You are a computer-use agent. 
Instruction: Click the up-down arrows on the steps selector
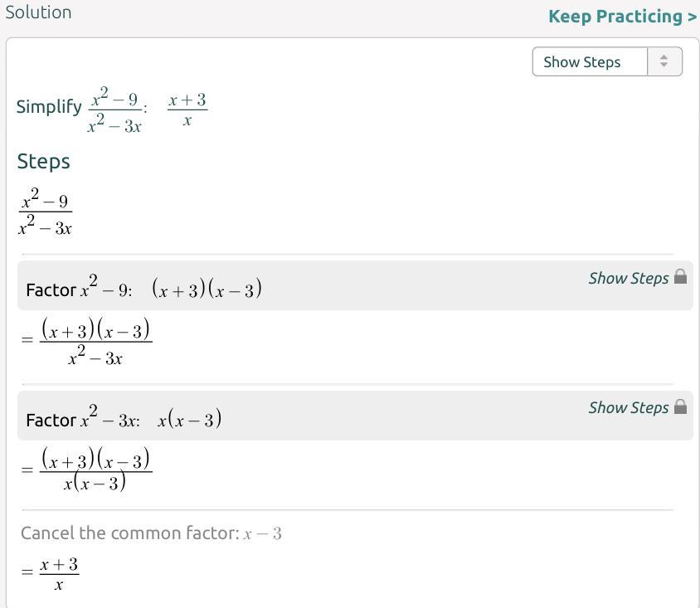pos(664,62)
